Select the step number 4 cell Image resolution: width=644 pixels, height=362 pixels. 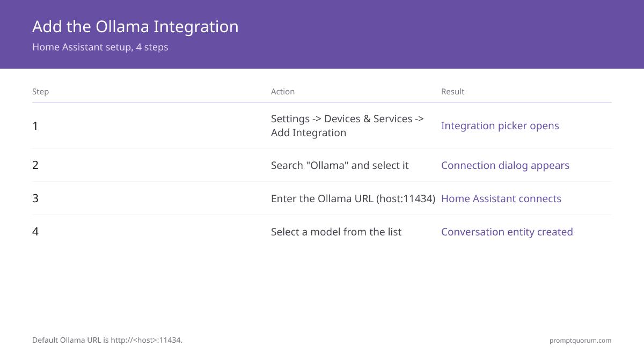pos(35,232)
